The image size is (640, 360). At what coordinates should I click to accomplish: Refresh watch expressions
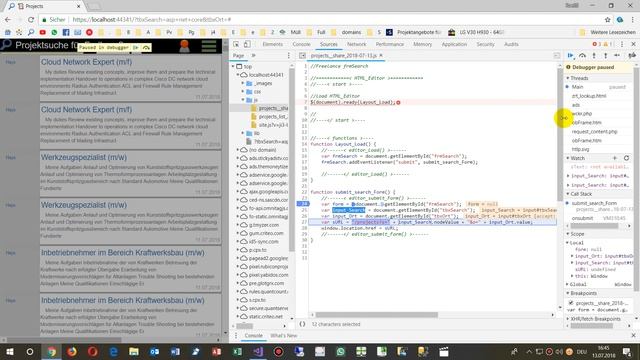626,158
